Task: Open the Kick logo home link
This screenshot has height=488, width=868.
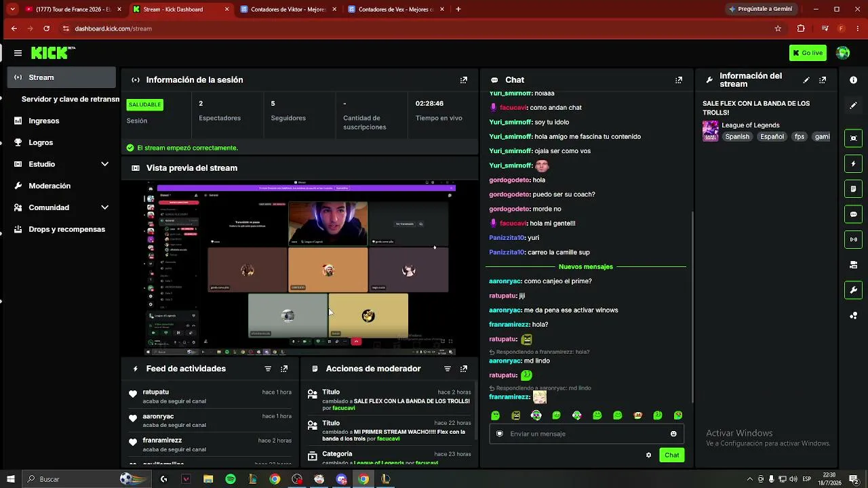Action: point(53,53)
